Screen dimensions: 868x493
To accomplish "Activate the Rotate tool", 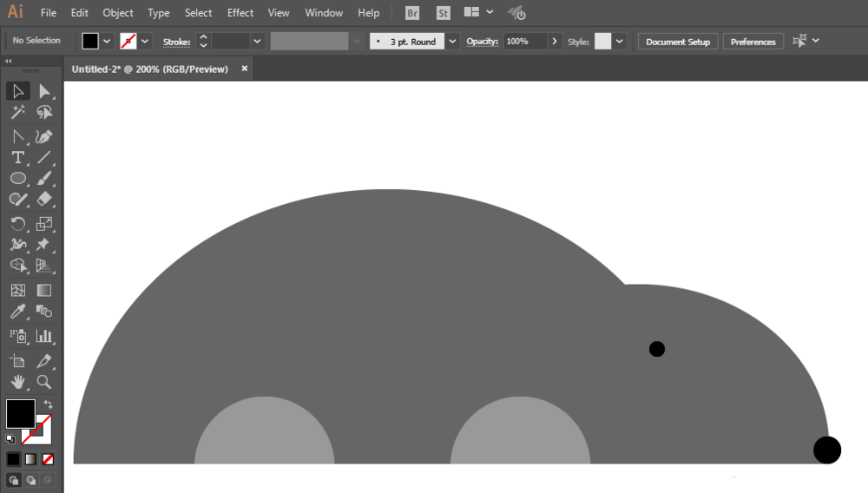I will coord(17,224).
